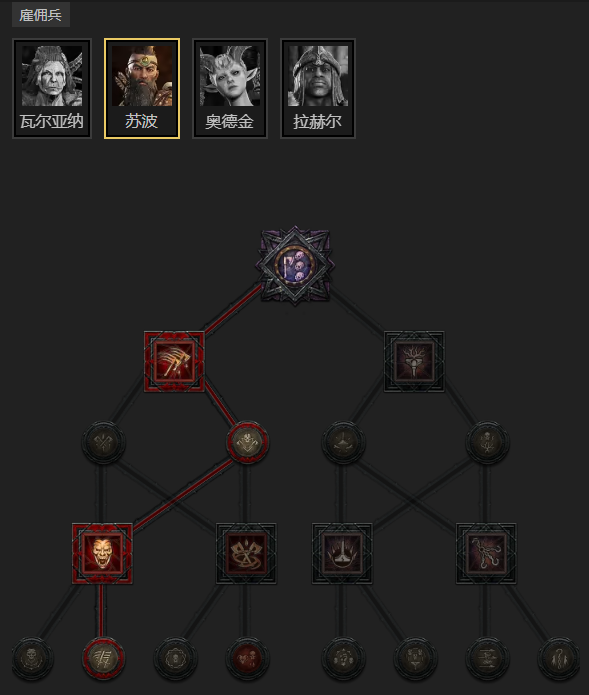The height and width of the screenshot is (695, 589).
Task: Select mercenary 苏波 portrait
Action: 142,89
